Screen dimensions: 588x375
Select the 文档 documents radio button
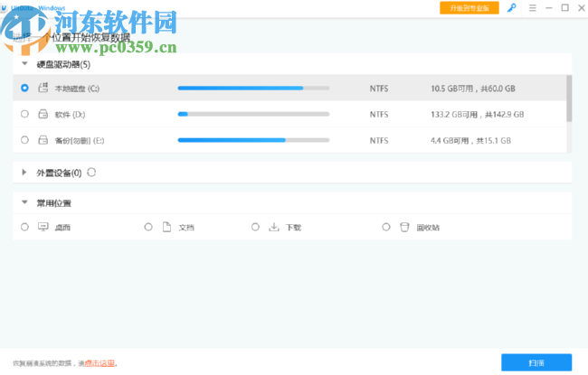point(148,227)
